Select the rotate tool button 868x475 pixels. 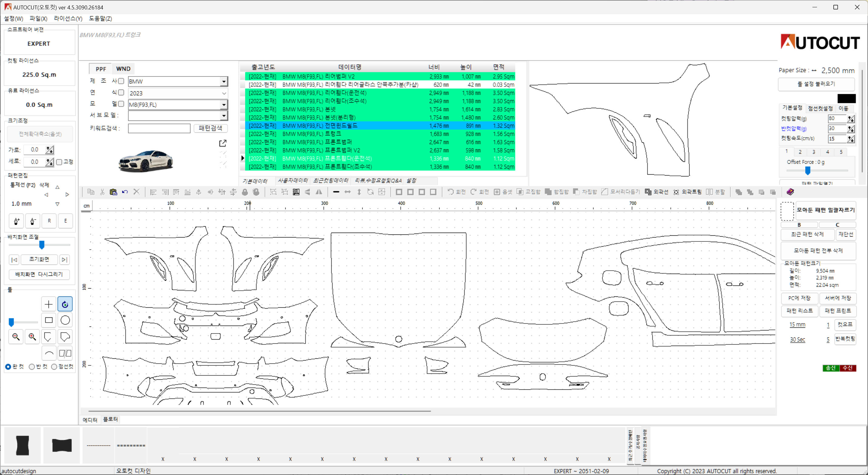coord(65,304)
